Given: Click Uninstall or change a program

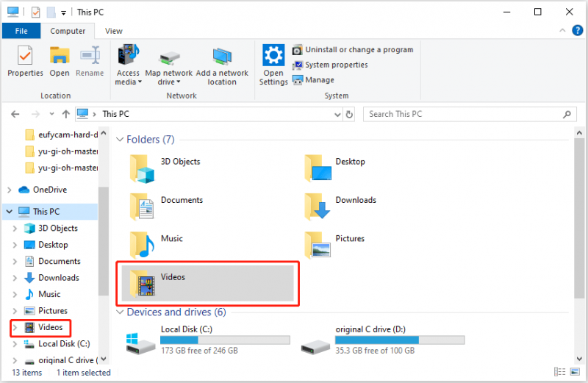Looking at the screenshot, I should [x=353, y=49].
